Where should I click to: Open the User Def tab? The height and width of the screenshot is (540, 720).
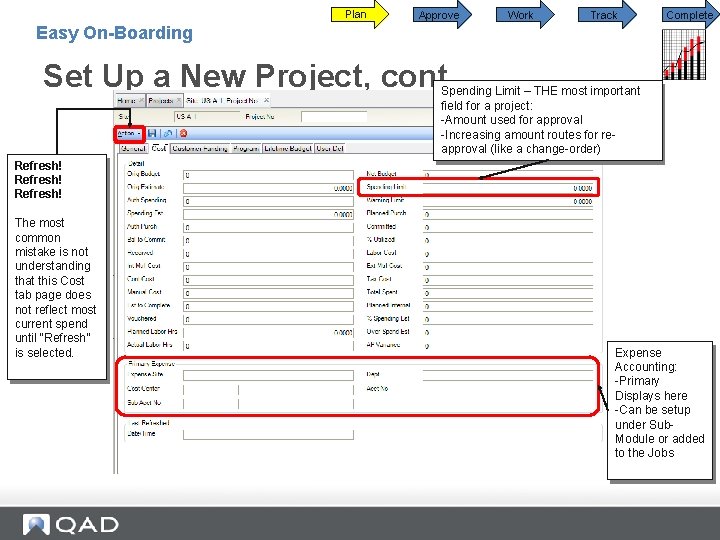tap(330, 148)
